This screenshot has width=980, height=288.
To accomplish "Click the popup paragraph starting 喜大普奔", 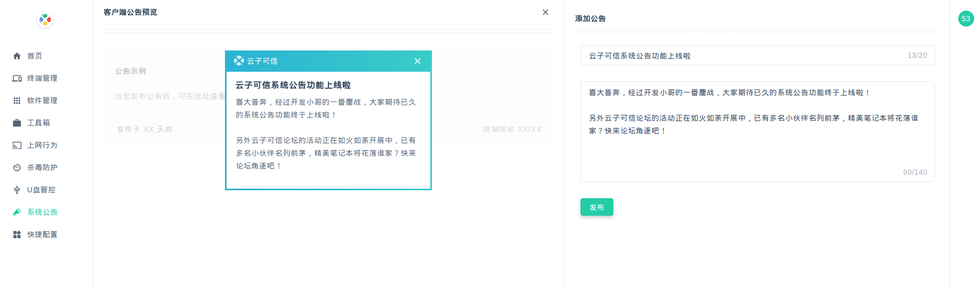I will (326, 108).
